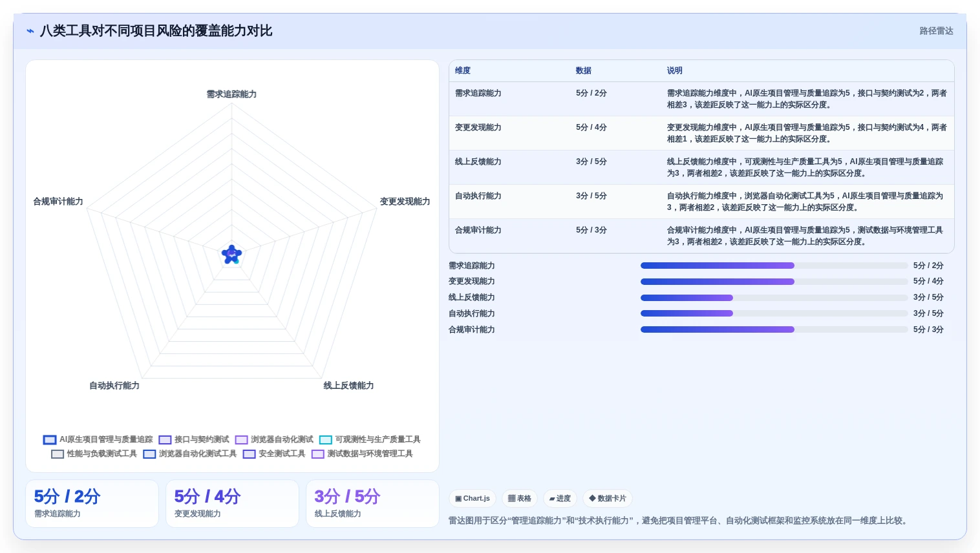
Task: Toggle the 测试数据与环境管理工具 legend item
Action: click(362, 454)
